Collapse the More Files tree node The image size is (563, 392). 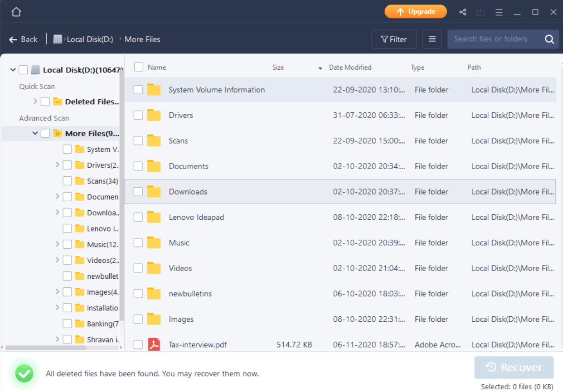pos(35,133)
